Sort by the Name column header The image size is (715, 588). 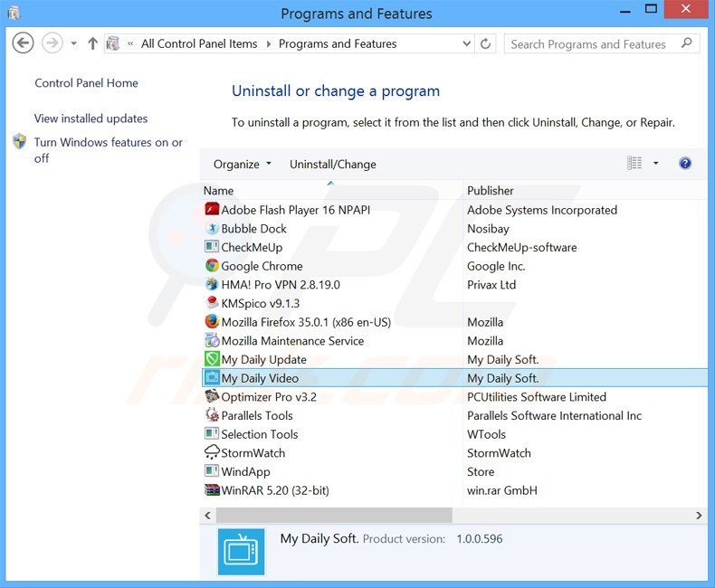[331, 191]
